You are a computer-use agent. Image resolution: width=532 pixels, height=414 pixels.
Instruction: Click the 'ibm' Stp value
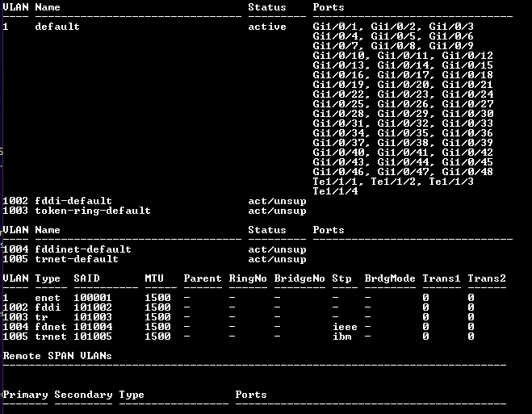pos(341,337)
